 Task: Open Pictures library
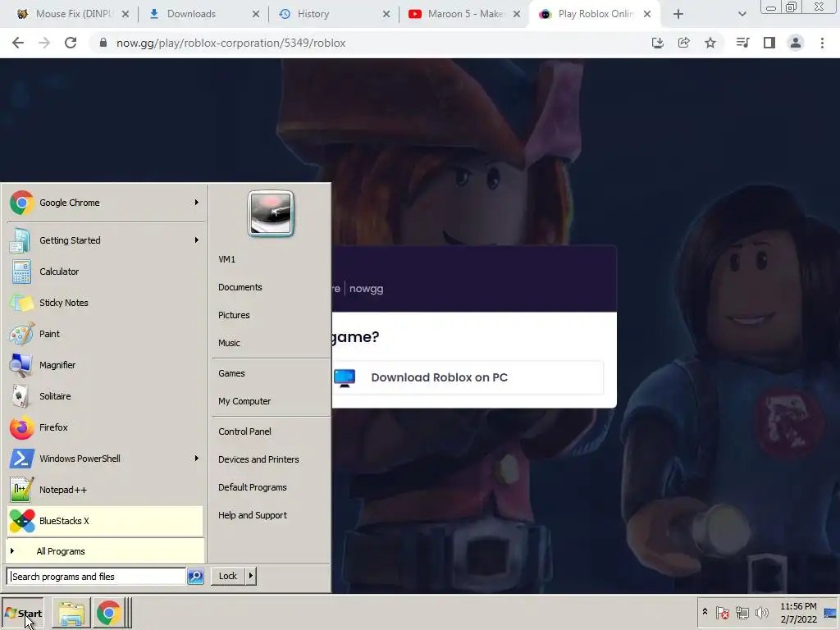click(x=234, y=315)
